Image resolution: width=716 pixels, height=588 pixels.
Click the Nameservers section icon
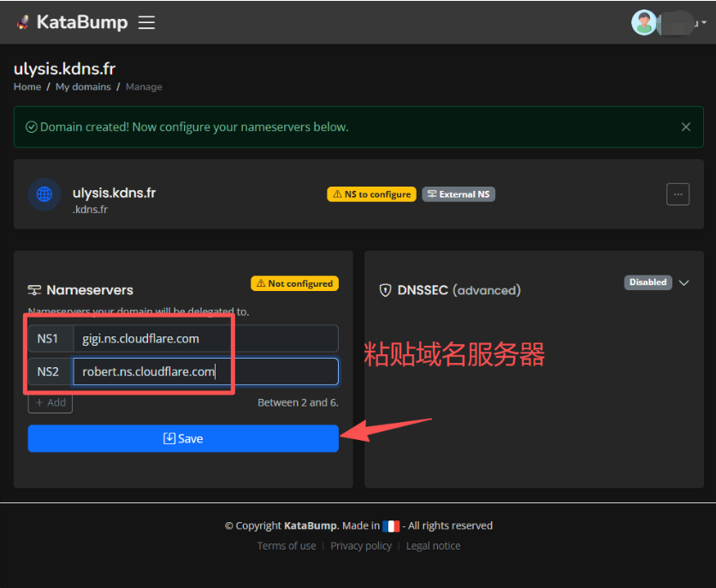point(34,290)
